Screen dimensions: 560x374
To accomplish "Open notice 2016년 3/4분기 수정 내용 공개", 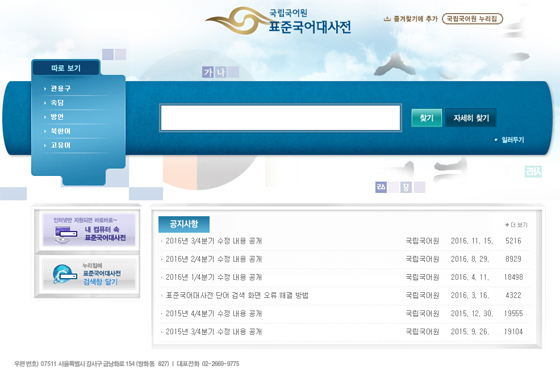I will (214, 241).
